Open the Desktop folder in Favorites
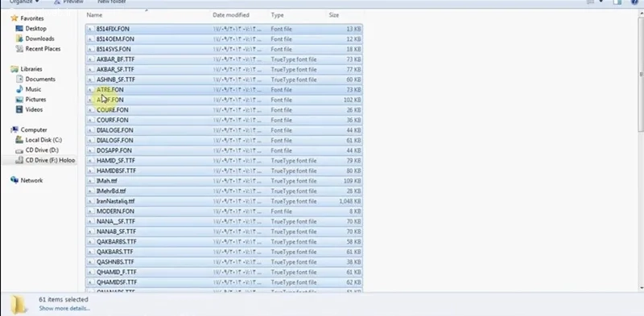 point(35,28)
